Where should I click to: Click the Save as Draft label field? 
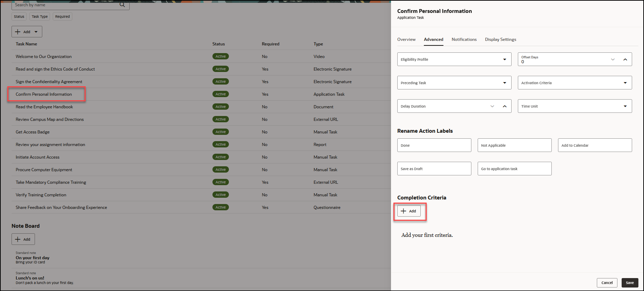pyautogui.click(x=434, y=169)
